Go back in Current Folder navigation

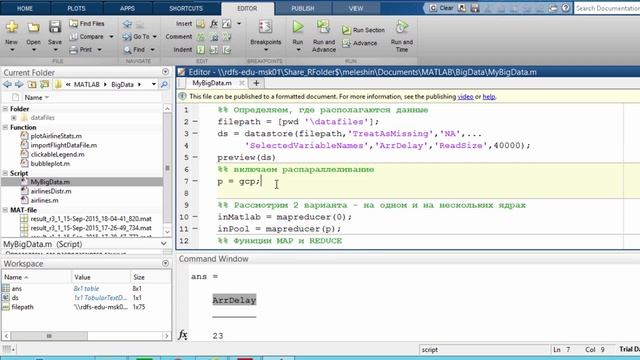coord(7,84)
